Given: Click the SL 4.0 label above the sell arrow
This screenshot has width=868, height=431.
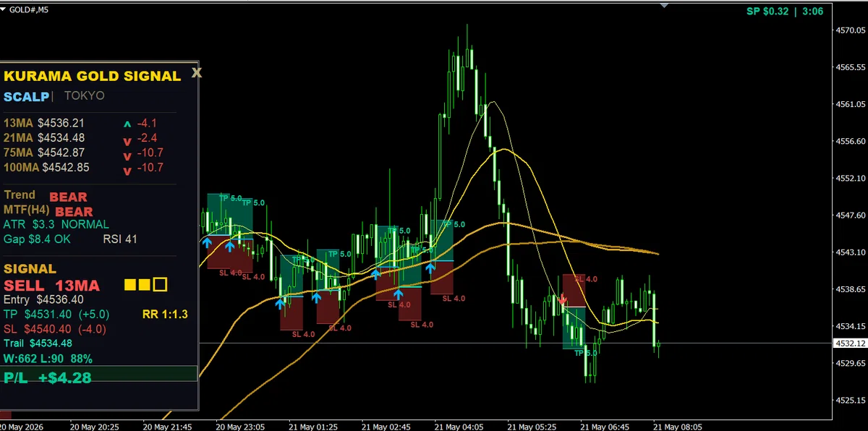Looking at the screenshot, I should pos(586,278).
